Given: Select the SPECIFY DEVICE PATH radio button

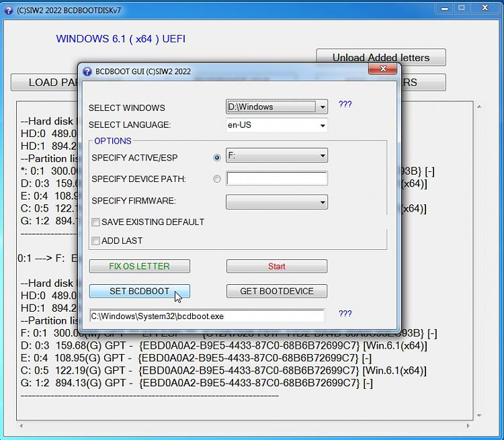Looking at the screenshot, I should tap(217, 179).
